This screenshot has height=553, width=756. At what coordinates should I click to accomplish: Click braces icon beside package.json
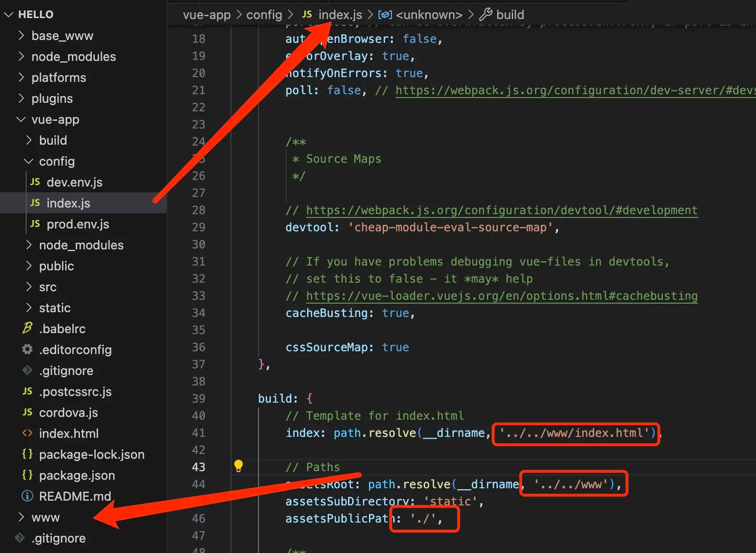click(x=27, y=475)
